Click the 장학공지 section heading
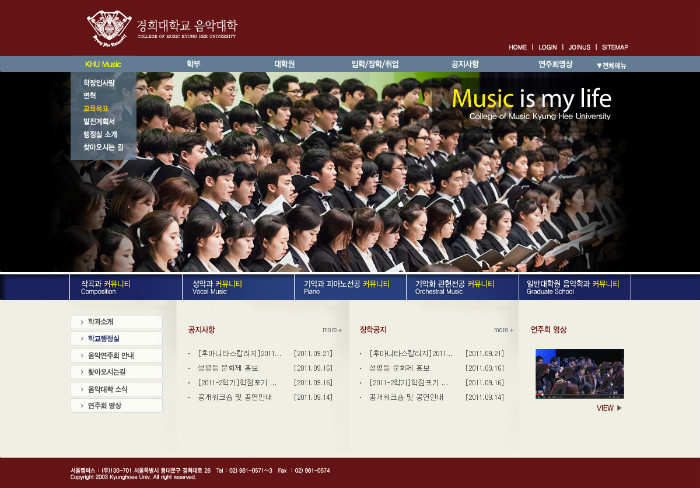Screen dimensions: 700x488 pyautogui.click(x=373, y=330)
